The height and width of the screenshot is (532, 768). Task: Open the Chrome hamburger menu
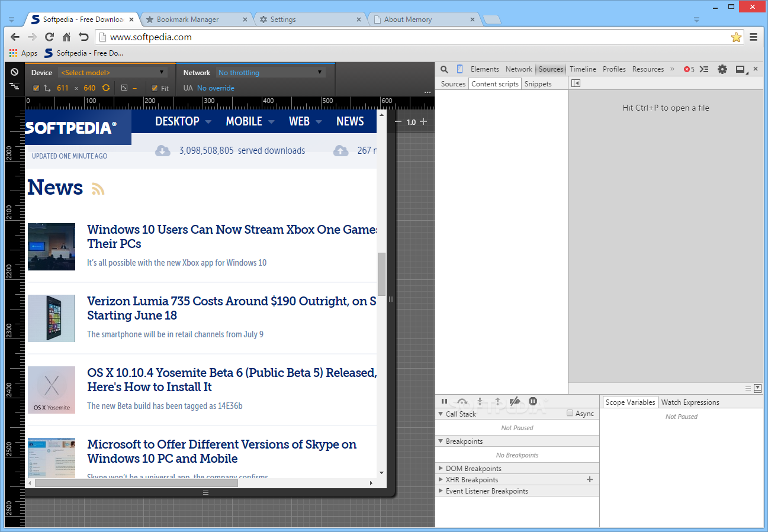pos(754,37)
